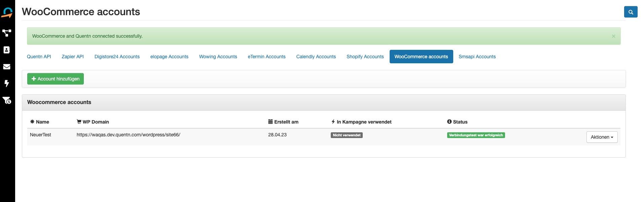The width and height of the screenshot is (644, 202).
Task: Click the waqas.dev.quentn.com domain URL
Action: [x=129, y=135]
